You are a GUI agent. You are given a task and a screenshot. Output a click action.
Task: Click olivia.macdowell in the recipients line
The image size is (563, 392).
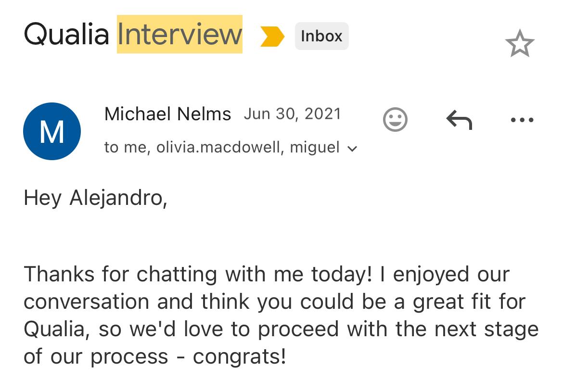click(x=221, y=147)
